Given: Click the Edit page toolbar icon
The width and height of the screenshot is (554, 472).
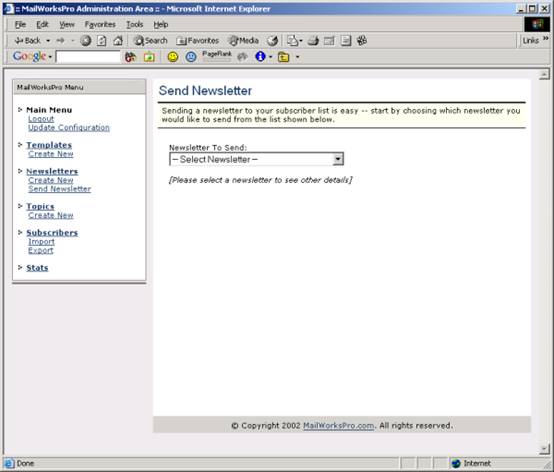Looking at the screenshot, I should (x=329, y=41).
